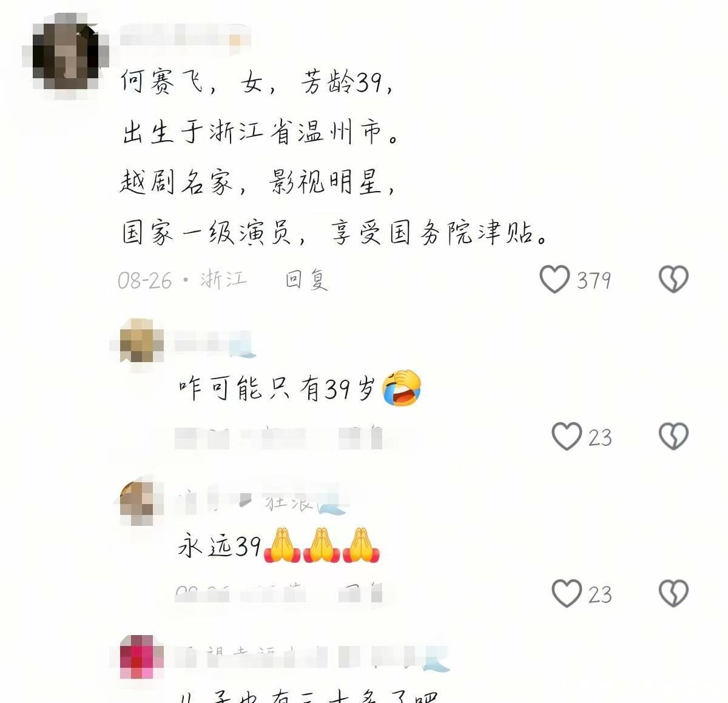Open avatar of 咋可能只有39岁 commenter
This screenshot has width=728, height=703.
(x=139, y=341)
